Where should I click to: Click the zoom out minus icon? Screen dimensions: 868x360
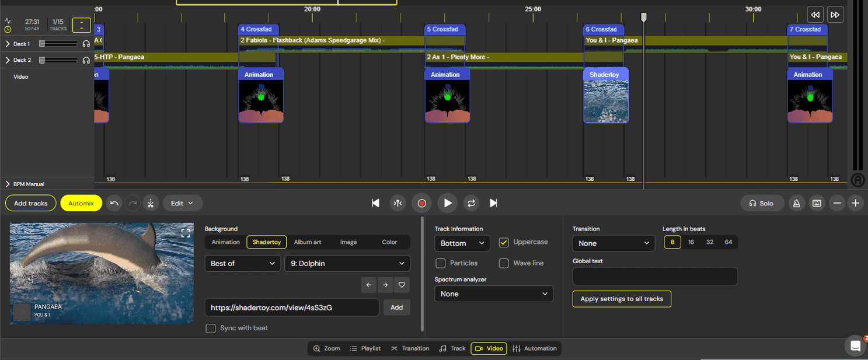click(837, 203)
